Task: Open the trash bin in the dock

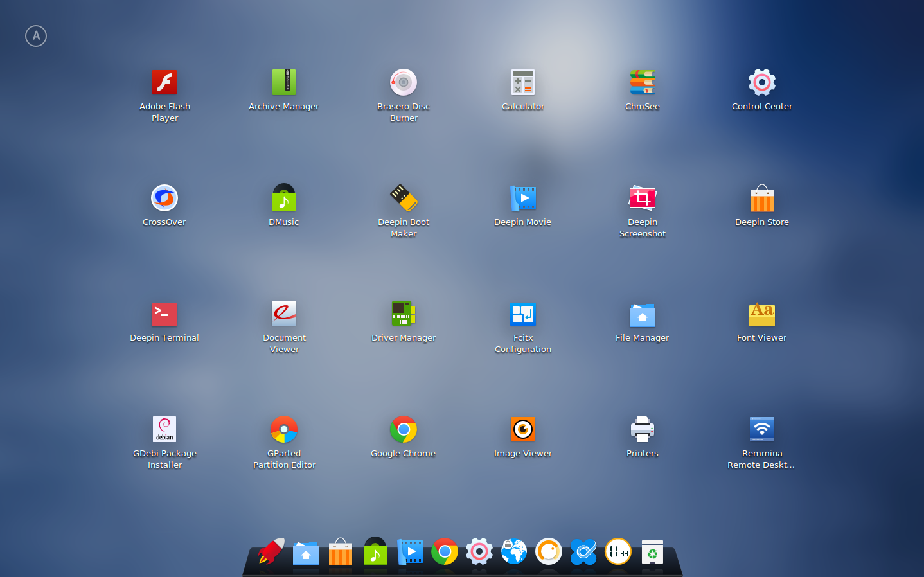Action: pos(653,552)
